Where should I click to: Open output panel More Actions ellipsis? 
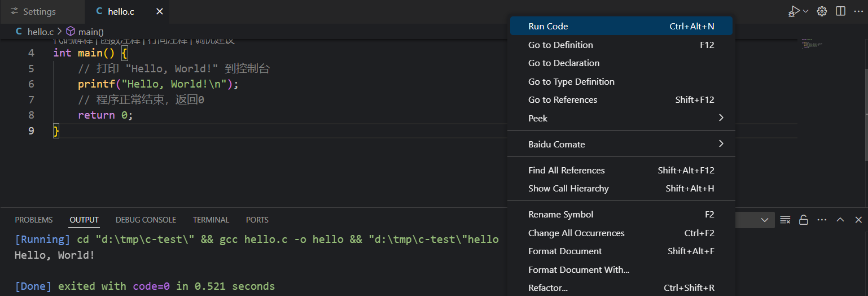822,220
